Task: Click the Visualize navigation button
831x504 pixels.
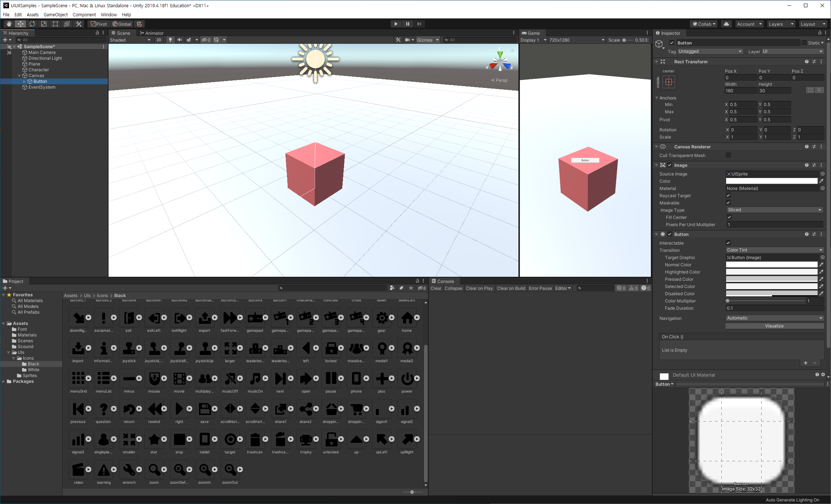Action: 774,326
